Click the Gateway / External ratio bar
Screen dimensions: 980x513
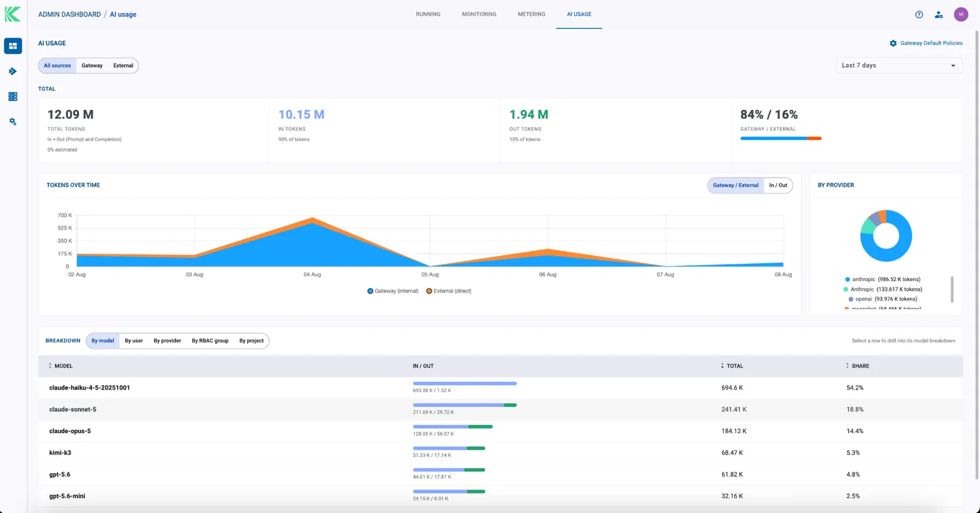pos(781,139)
